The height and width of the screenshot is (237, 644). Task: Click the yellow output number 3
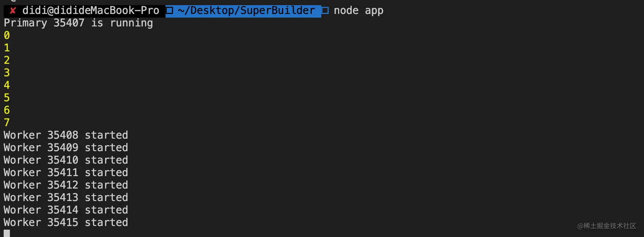[x=7, y=73]
